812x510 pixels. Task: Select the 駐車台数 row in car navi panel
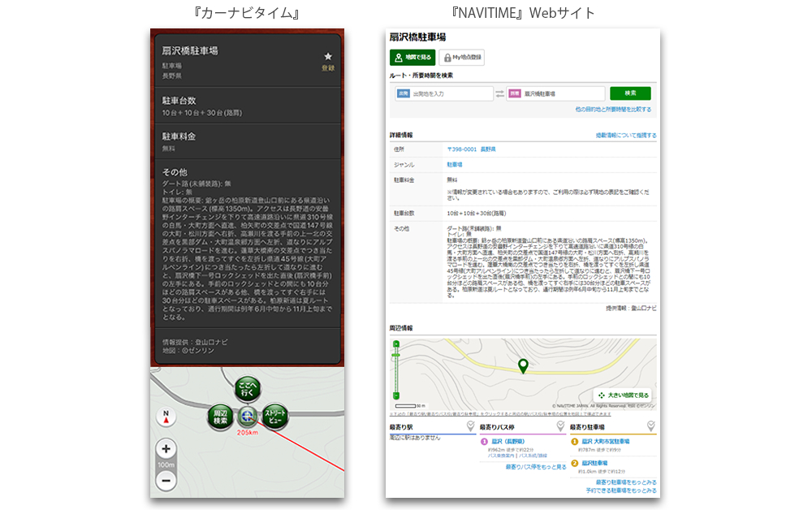pyautogui.click(x=247, y=106)
